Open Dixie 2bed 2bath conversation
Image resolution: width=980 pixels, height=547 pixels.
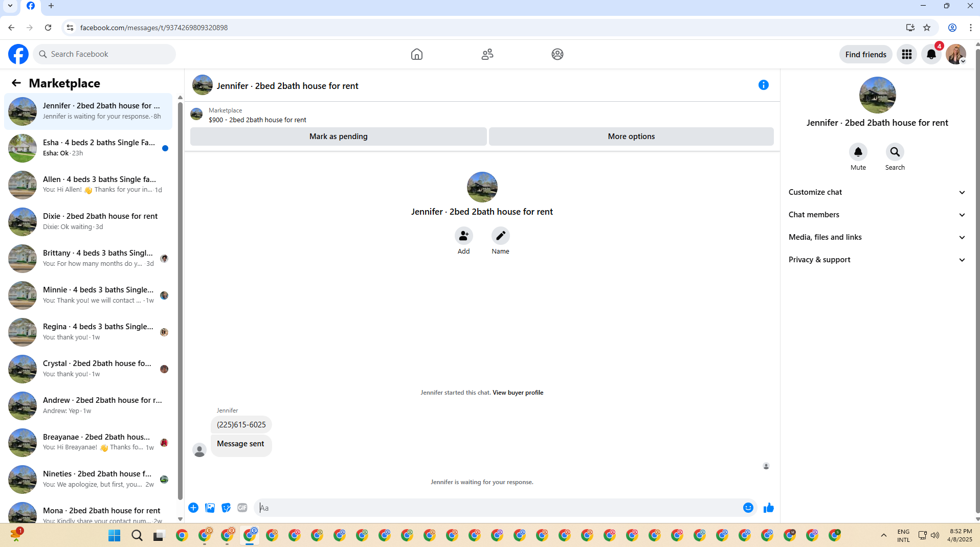tap(88, 221)
